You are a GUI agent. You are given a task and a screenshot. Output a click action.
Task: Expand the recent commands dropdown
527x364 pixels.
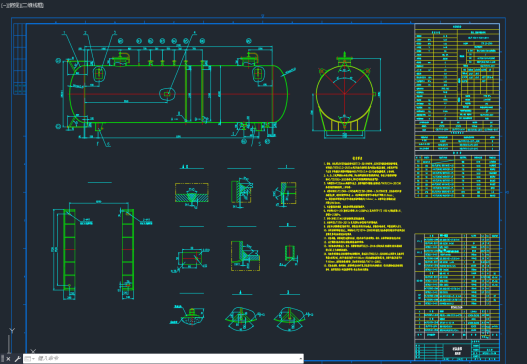[29, 359]
